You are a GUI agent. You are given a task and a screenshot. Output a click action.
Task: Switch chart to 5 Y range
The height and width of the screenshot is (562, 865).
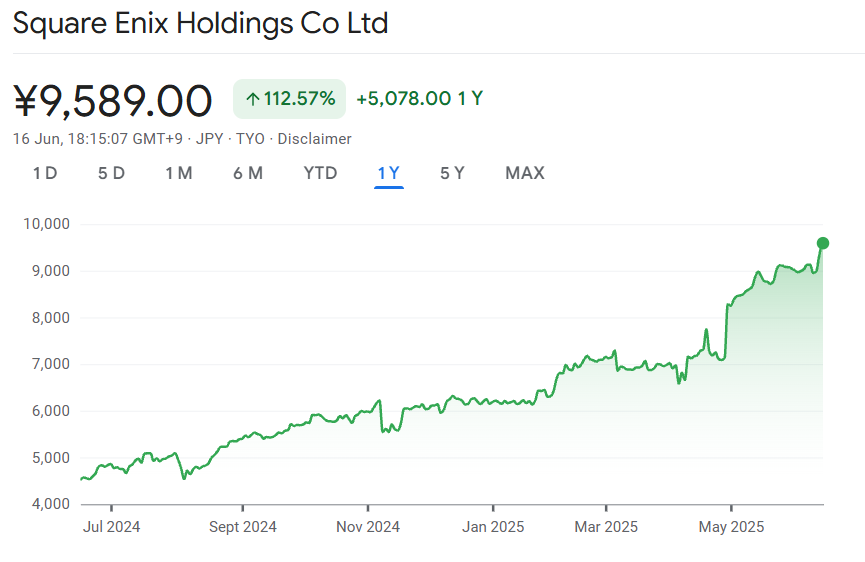pos(452,173)
